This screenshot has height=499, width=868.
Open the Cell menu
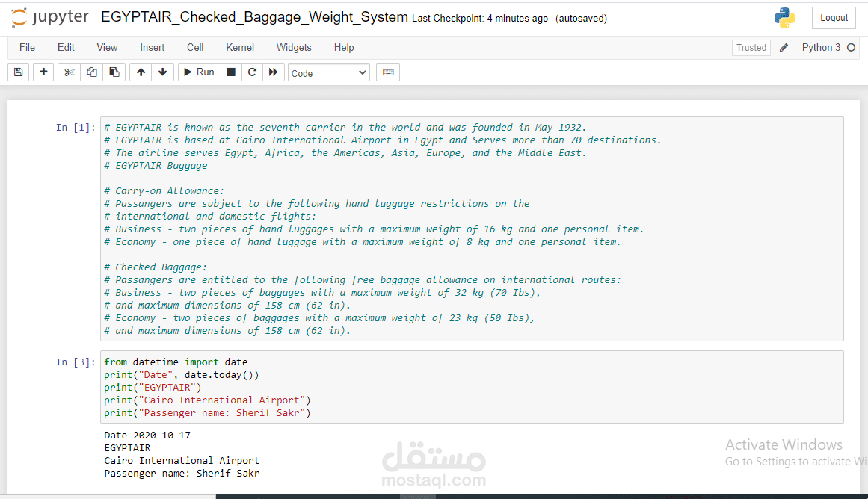pyautogui.click(x=195, y=48)
